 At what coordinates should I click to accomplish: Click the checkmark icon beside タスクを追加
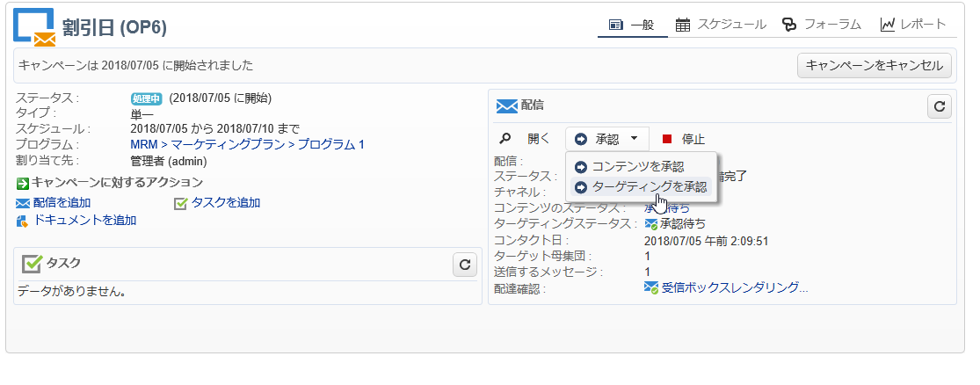pos(181,203)
